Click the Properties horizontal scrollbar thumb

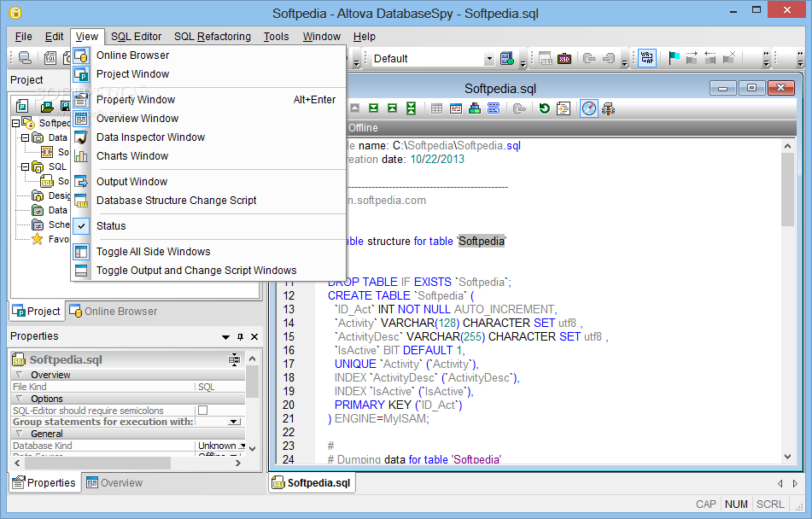pyautogui.click(x=97, y=463)
